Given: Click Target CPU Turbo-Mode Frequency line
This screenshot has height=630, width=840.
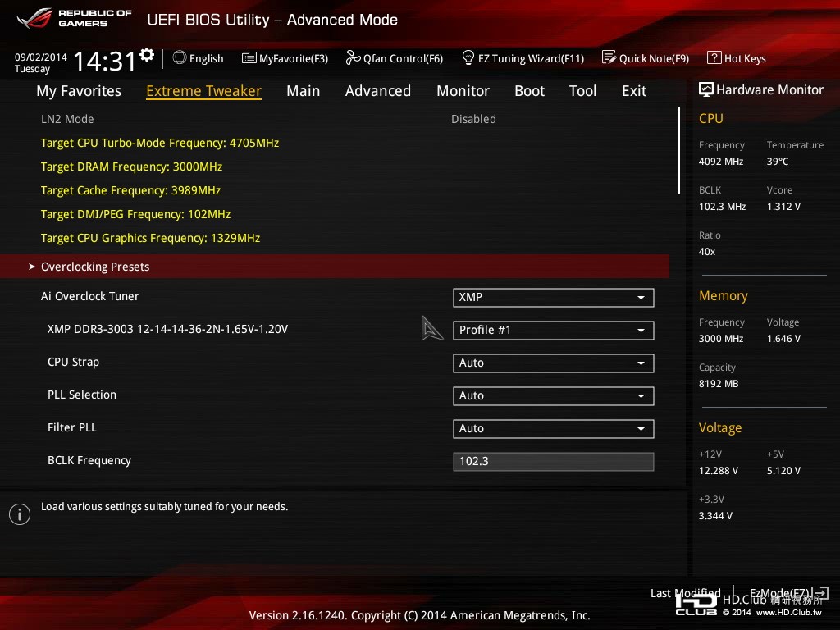Looking at the screenshot, I should pyautogui.click(x=160, y=143).
